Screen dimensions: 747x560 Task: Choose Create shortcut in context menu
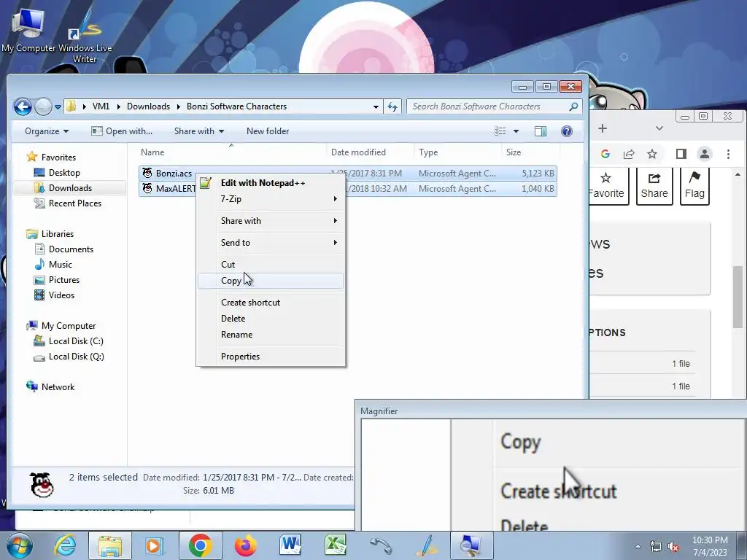(x=271, y=303)
